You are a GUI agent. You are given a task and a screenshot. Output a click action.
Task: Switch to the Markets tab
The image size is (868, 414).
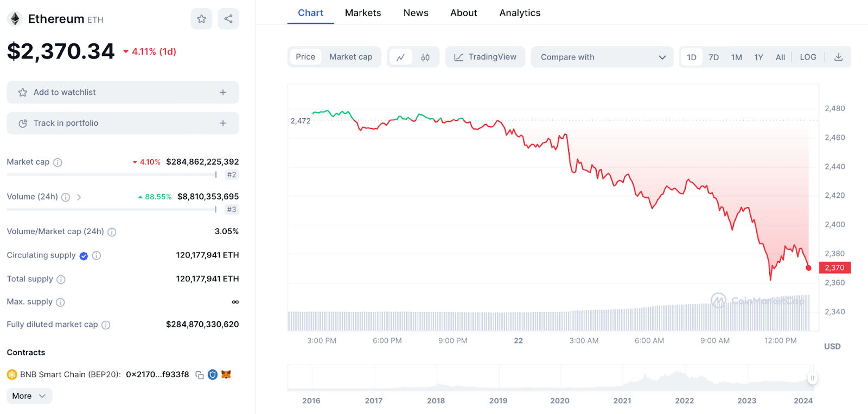[363, 13]
